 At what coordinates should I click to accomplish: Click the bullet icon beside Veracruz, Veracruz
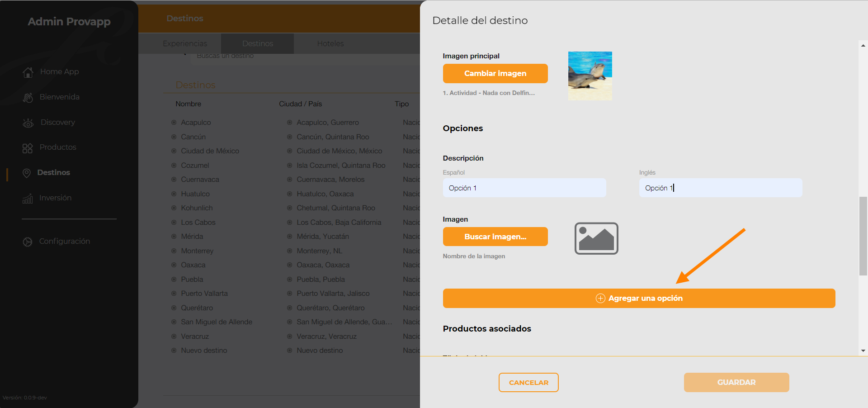289,336
